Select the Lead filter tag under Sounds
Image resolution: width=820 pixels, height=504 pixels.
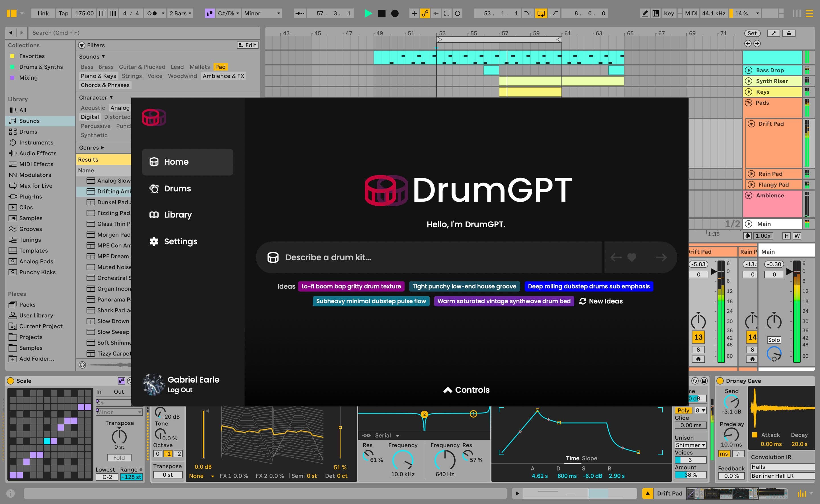[x=177, y=67]
